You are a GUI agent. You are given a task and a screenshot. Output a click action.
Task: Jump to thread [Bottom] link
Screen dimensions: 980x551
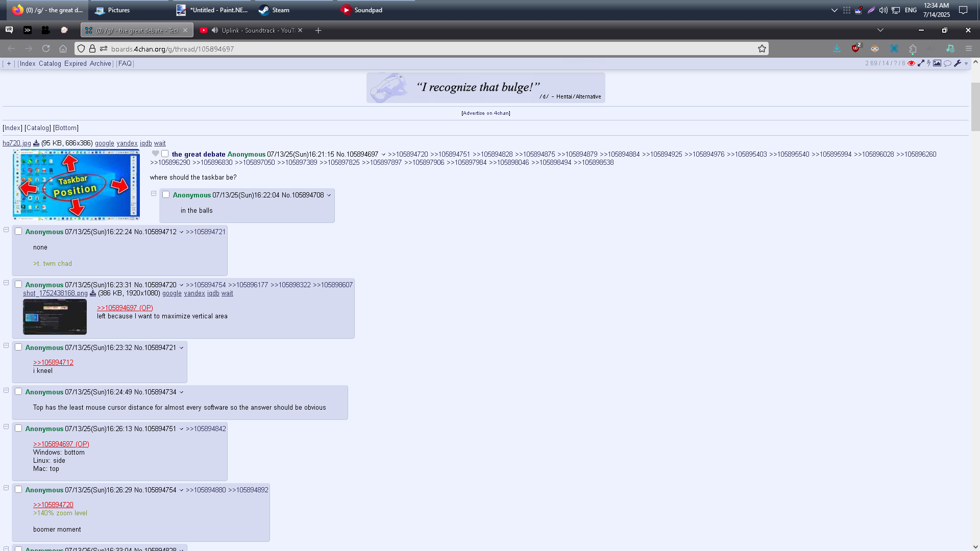tap(66, 128)
